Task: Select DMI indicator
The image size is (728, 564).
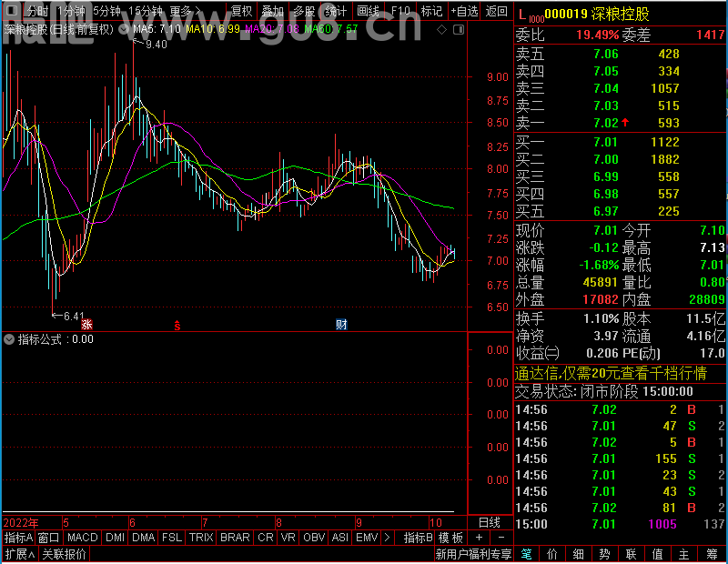Action: [x=115, y=538]
